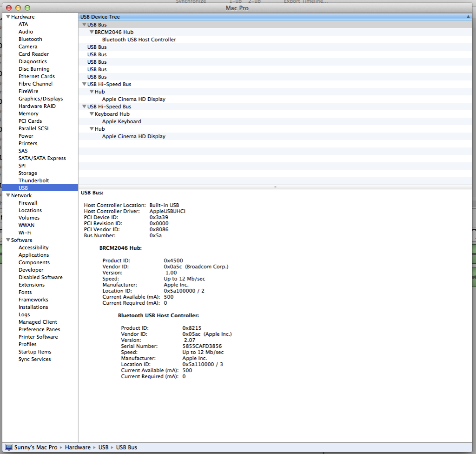Select ATA in the Hardware list
Image resolution: width=476 pixels, height=454 pixels.
click(23, 24)
